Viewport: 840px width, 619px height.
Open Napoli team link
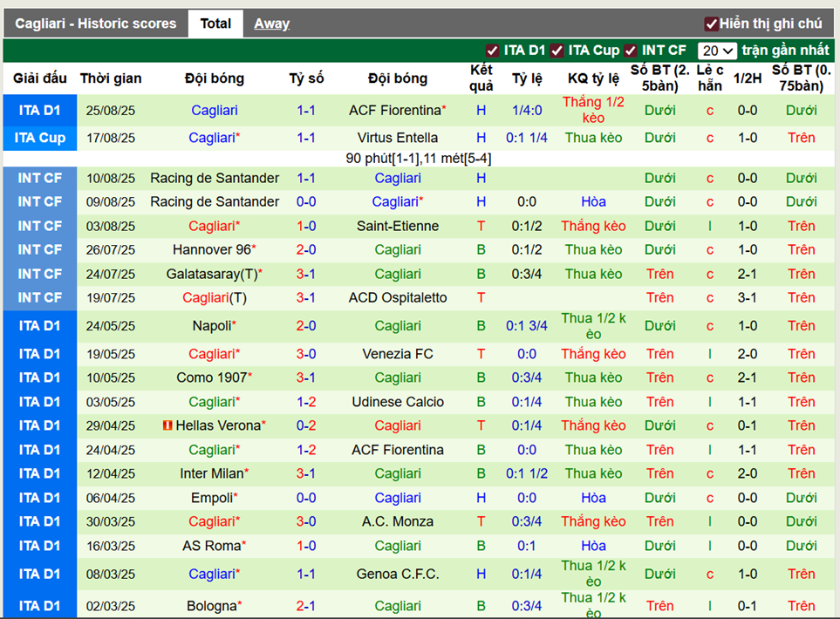(x=212, y=325)
